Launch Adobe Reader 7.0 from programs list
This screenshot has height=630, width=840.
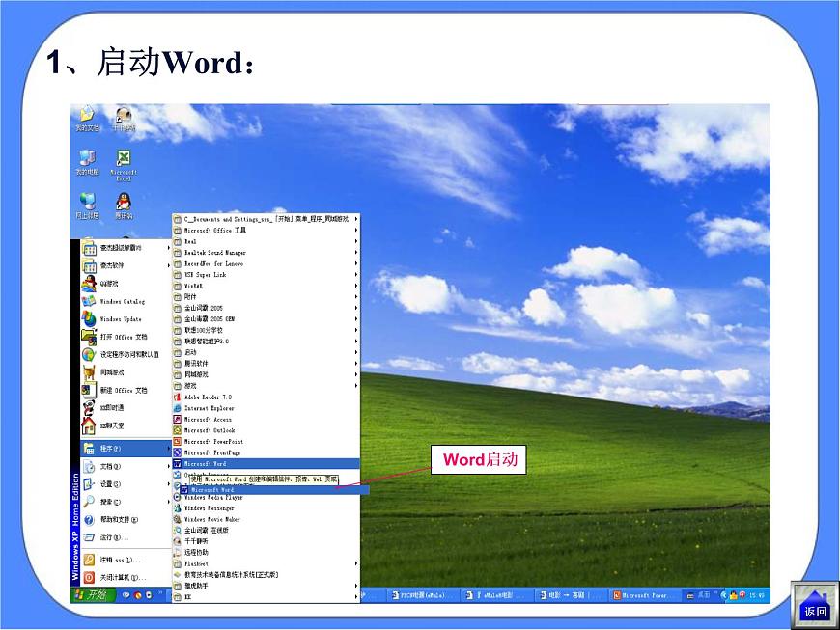(266, 397)
